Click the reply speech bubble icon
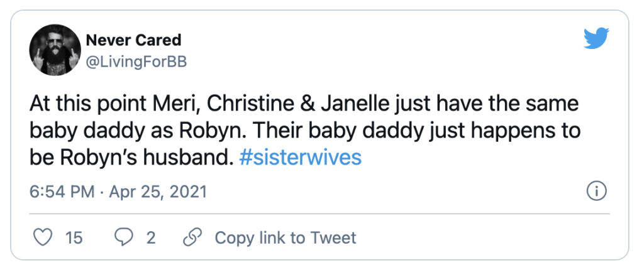644x270 pixels. pyautogui.click(x=123, y=238)
